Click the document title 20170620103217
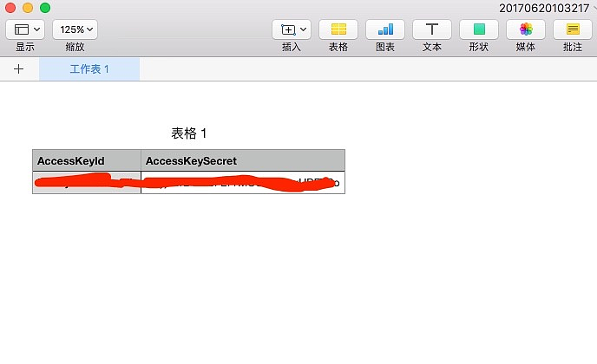The height and width of the screenshot is (364, 597). (x=543, y=8)
